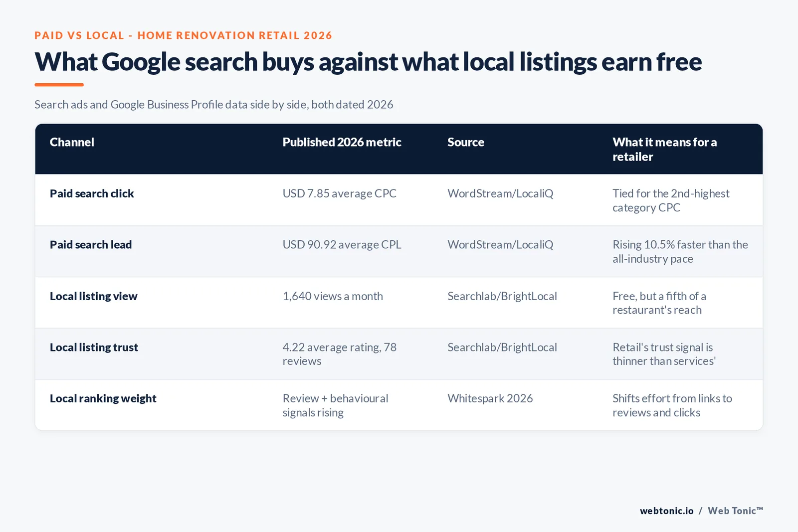Select the 'Paid search lead' row label

click(x=91, y=245)
